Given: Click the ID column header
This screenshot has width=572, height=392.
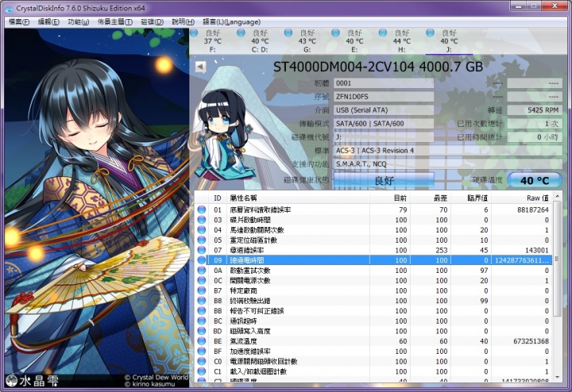Looking at the screenshot, I should click(x=218, y=198).
